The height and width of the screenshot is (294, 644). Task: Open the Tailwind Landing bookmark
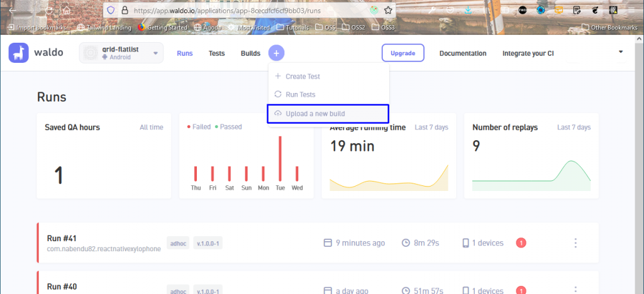click(x=105, y=28)
